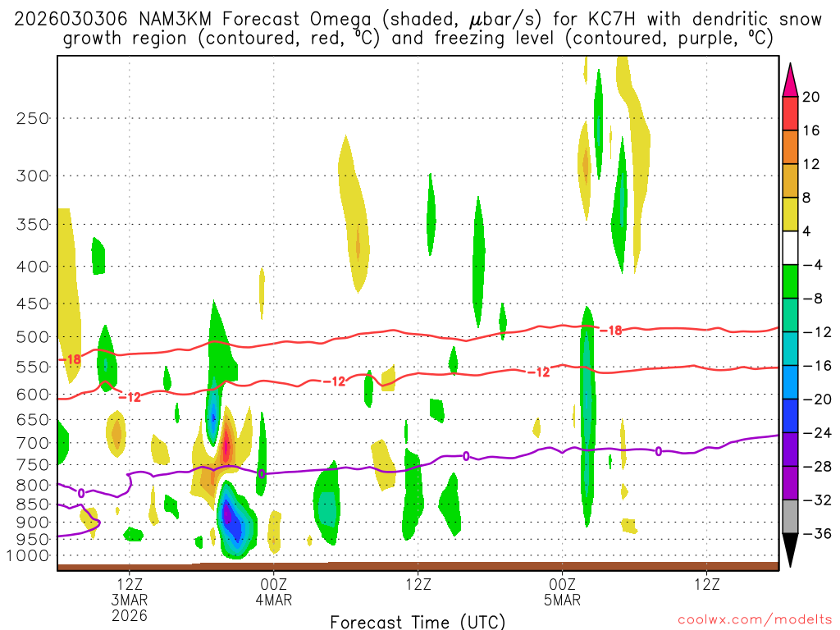Click the 1000 pressure level label
The width and height of the screenshot is (840, 630).
click(29, 555)
